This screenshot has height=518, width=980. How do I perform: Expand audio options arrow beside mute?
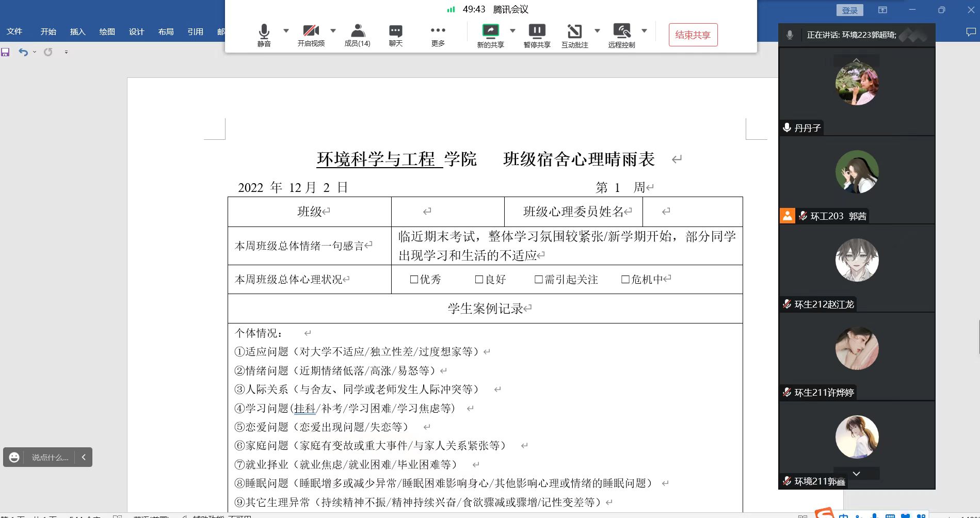click(286, 31)
